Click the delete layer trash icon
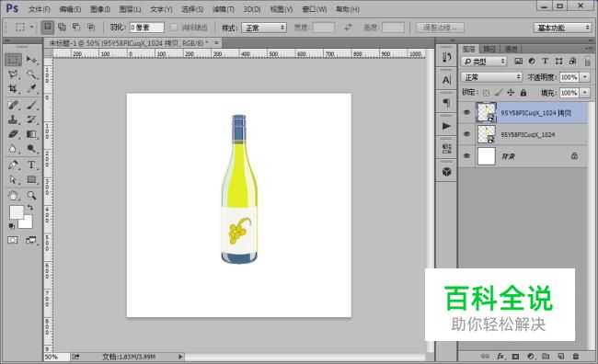The height and width of the screenshot is (364, 598). 576,356
